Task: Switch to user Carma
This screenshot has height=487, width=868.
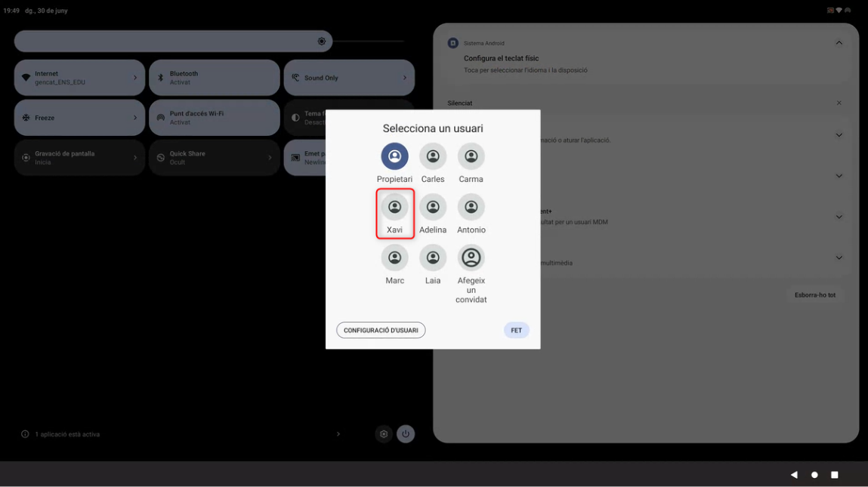Action: coord(471,156)
